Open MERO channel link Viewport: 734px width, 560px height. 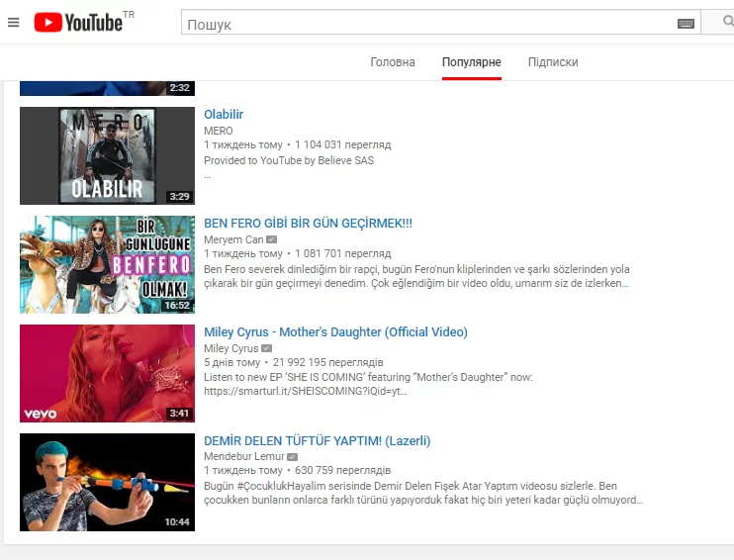tap(219, 131)
